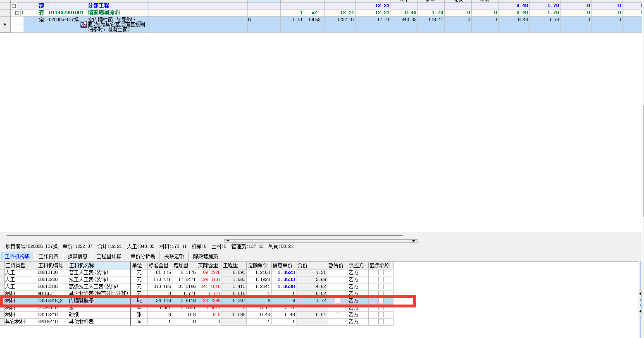Switch to the 工作内容 tab
The height and width of the screenshot is (338, 644).
click(x=49, y=256)
